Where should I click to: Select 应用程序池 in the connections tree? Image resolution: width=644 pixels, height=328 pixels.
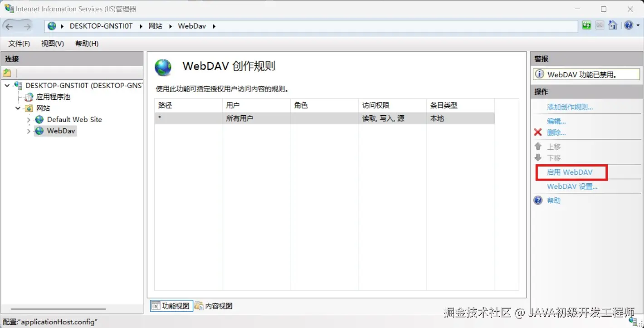click(54, 97)
